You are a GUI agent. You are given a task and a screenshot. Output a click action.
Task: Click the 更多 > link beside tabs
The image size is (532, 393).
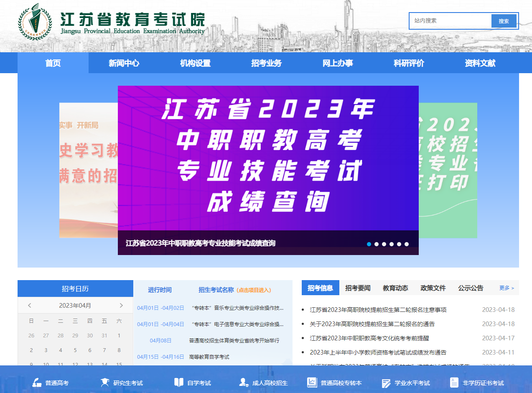[507, 288]
